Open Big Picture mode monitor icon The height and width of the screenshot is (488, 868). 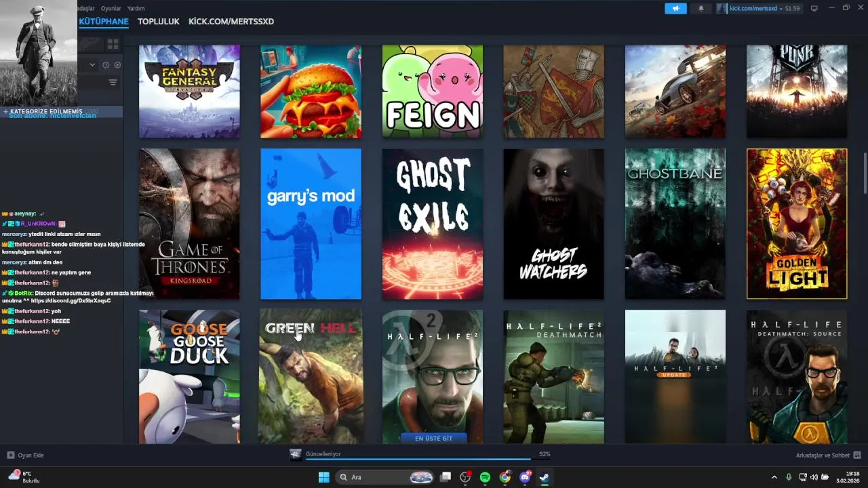(814, 8)
